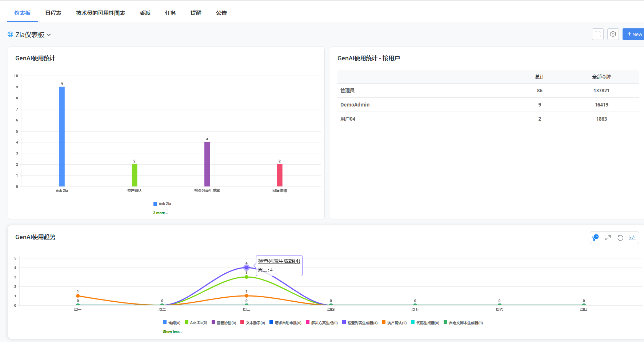Click the globe icon beside Zia仪表板
644x342 pixels.
coord(11,35)
